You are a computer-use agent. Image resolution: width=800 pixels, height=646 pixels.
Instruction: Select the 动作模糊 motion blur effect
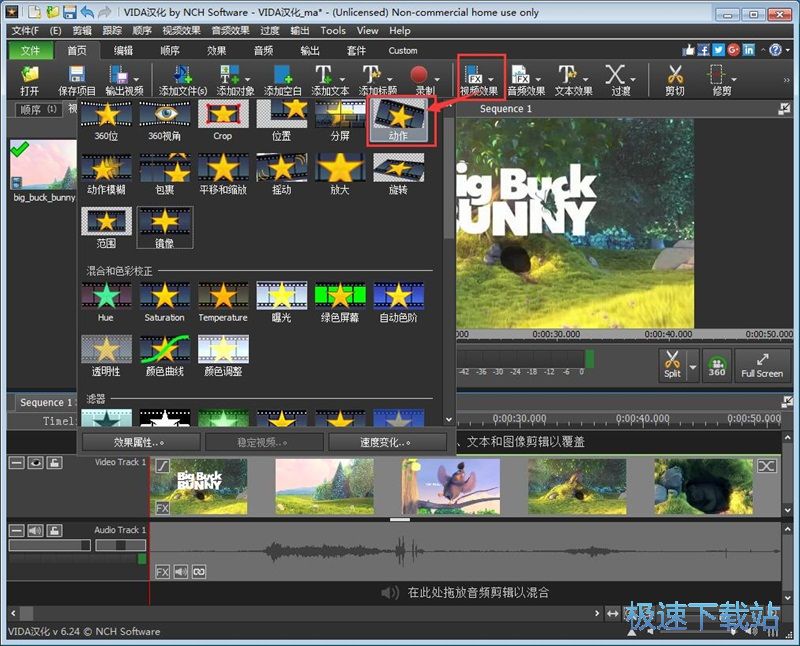tap(106, 175)
